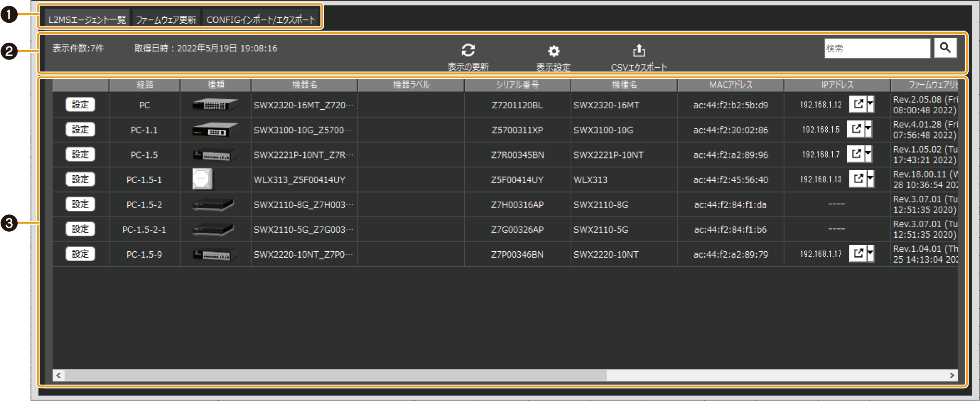
Task: Click SWX2110-8G device image
Action: (213, 205)
